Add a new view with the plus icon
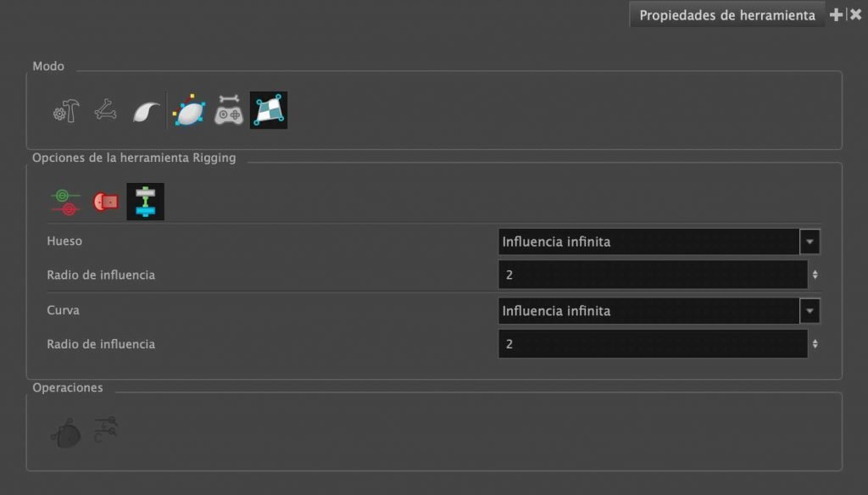868x495 pixels. (x=836, y=15)
